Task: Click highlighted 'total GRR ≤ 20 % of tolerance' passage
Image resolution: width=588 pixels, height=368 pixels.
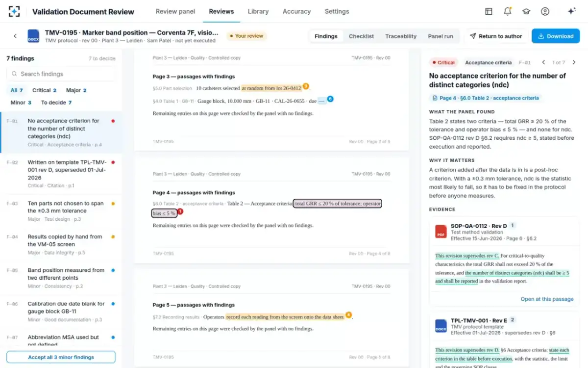Action: [338, 204]
